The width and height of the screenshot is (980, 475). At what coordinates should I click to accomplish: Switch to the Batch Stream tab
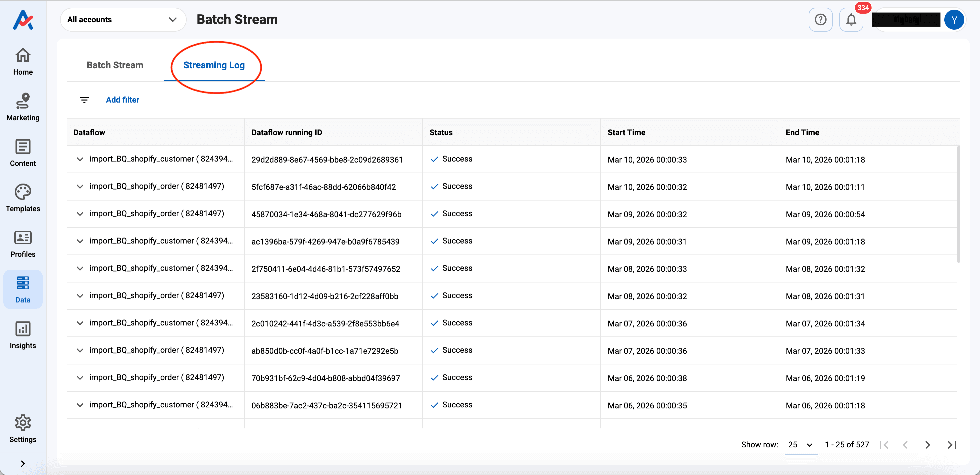pyautogui.click(x=115, y=65)
